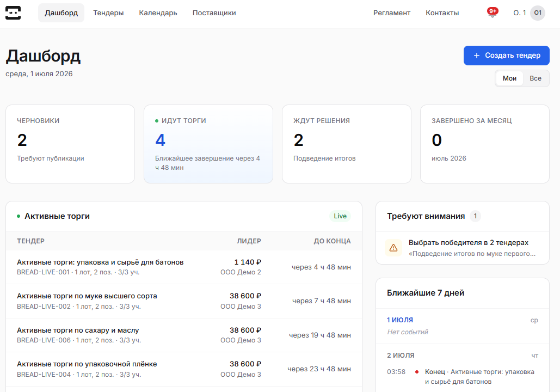Screen dimensions: 560x392
Task: Click the O. 1 user name
Action: tap(520, 13)
